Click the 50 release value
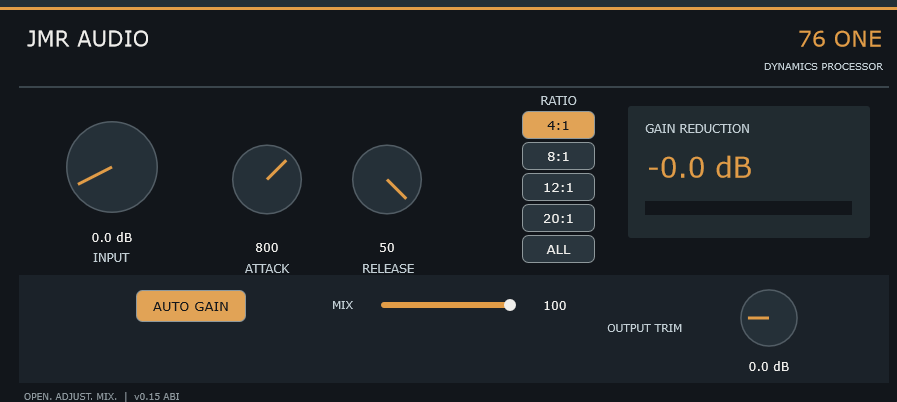Screen dimensions: 897x402 [x=387, y=248]
